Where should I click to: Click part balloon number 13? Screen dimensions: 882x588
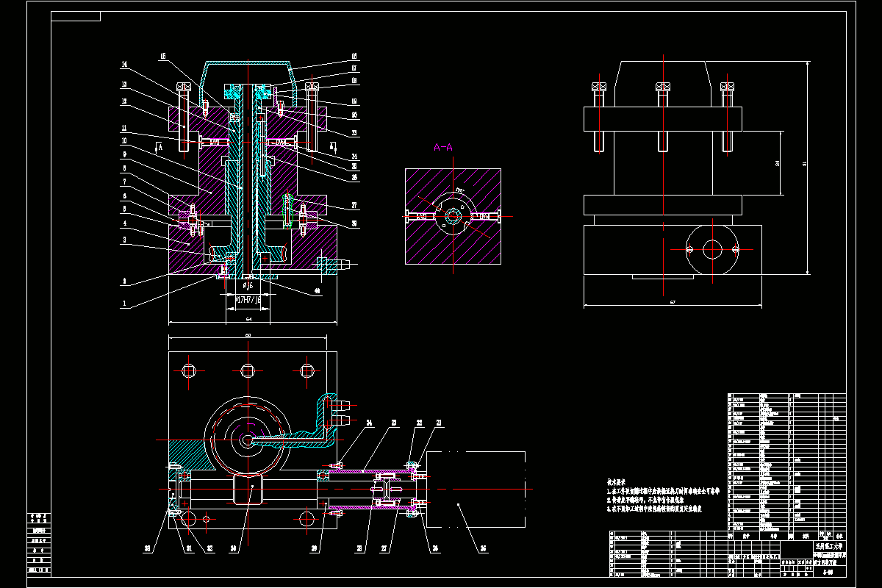point(125,84)
